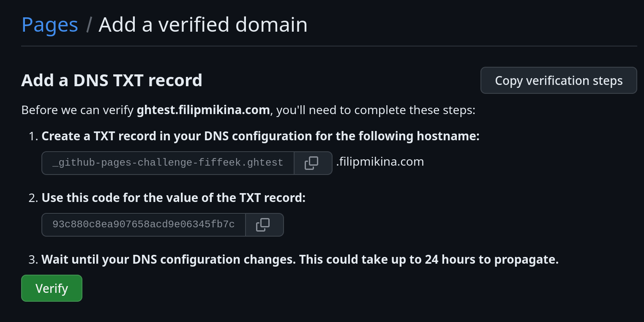Click the Add a verified domain breadcrumb title
The image size is (644, 322).
[x=203, y=25]
